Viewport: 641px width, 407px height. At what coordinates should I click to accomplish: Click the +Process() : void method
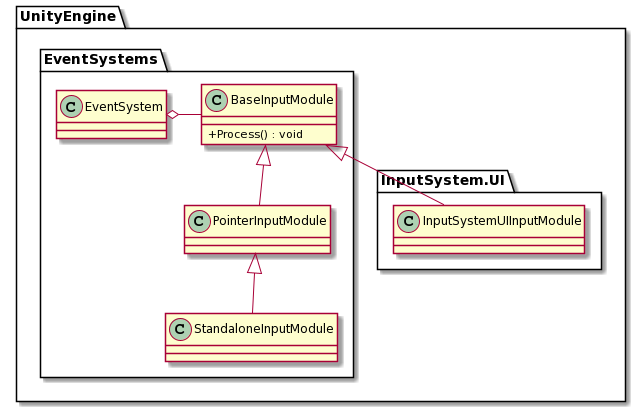click(256, 134)
